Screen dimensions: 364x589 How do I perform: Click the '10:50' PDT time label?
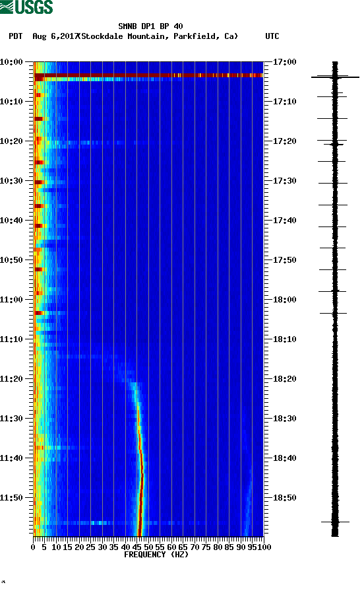[11, 260]
